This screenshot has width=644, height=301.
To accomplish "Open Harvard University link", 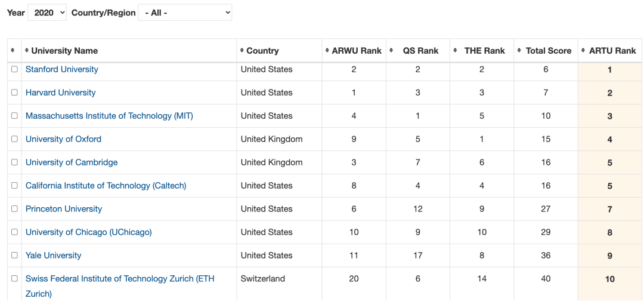I will coord(60,93).
